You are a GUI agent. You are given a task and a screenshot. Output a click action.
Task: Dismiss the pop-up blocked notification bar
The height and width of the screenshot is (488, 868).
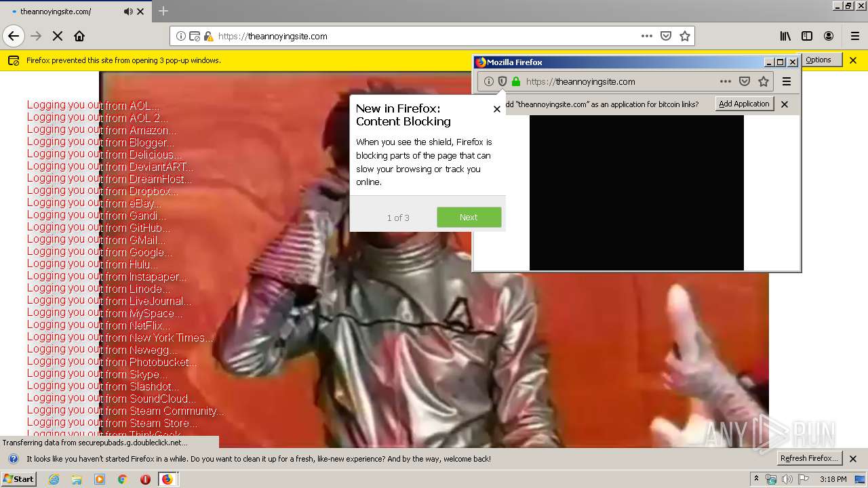pos(853,60)
